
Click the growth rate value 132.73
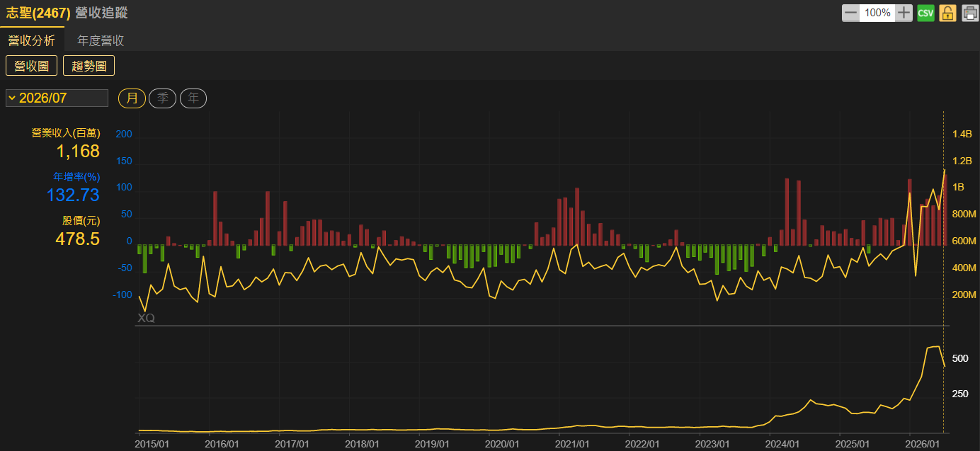(73, 195)
